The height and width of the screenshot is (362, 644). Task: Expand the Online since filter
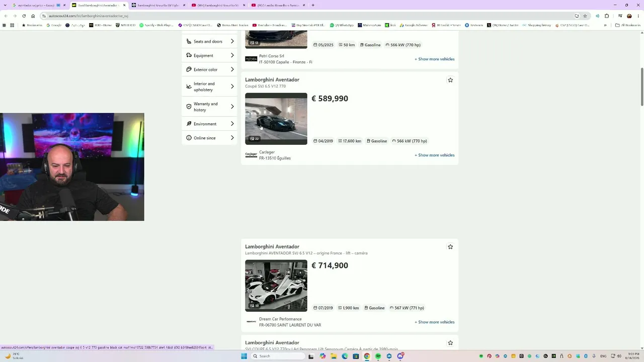click(210, 138)
